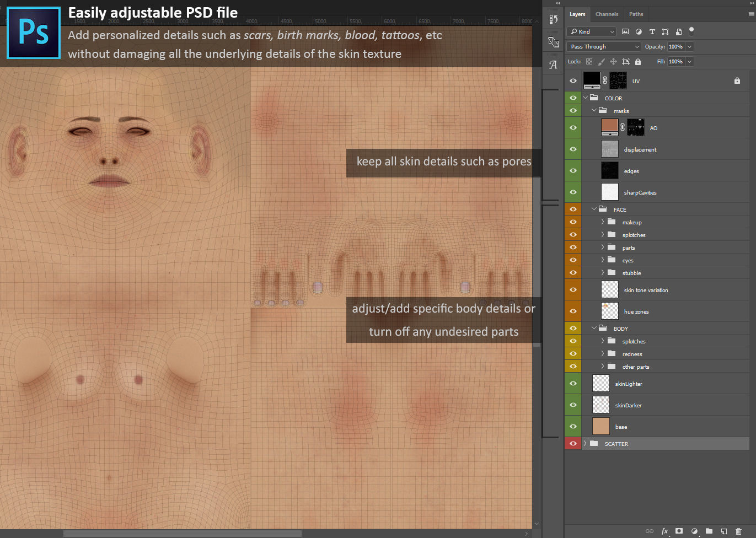Viewport: 756px width, 538px height.
Task: Click the link layers icon
Action: 650,531
